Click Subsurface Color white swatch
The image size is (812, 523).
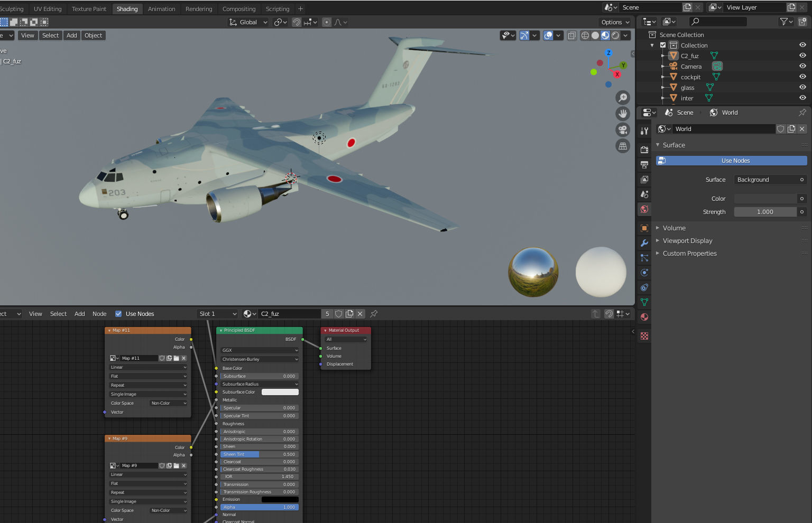(280, 392)
